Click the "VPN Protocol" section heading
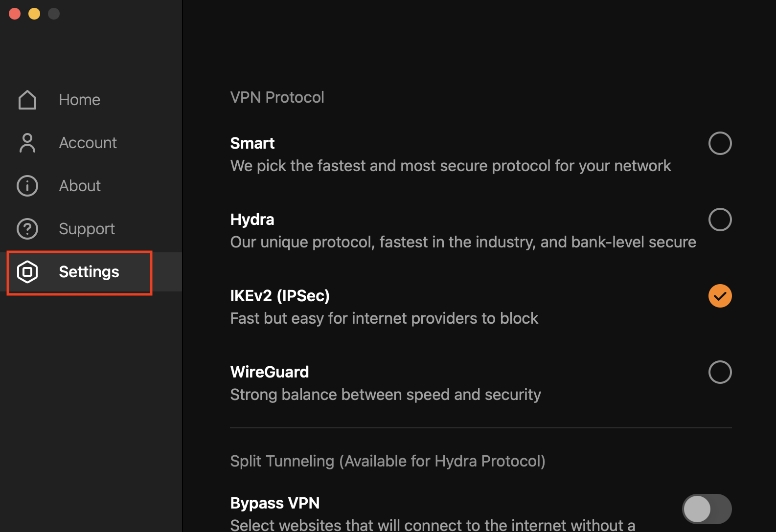The height and width of the screenshot is (532, 776). (x=277, y=97)
